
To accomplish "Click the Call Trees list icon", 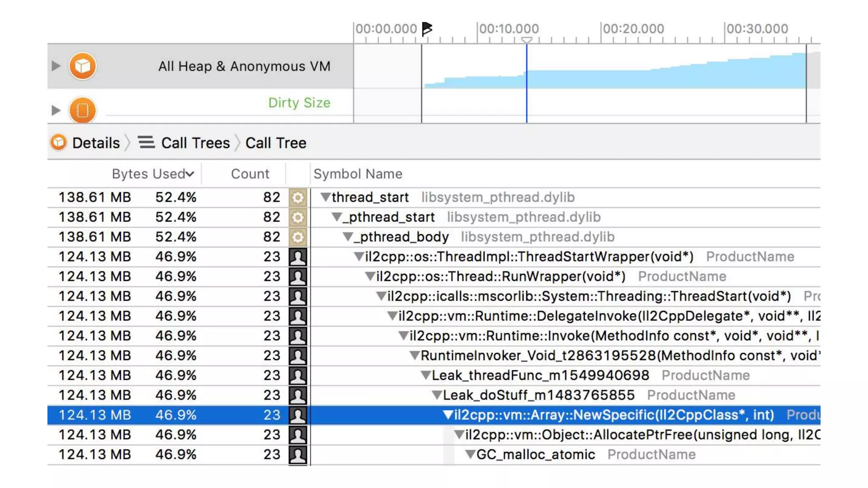I will point(146,142).
